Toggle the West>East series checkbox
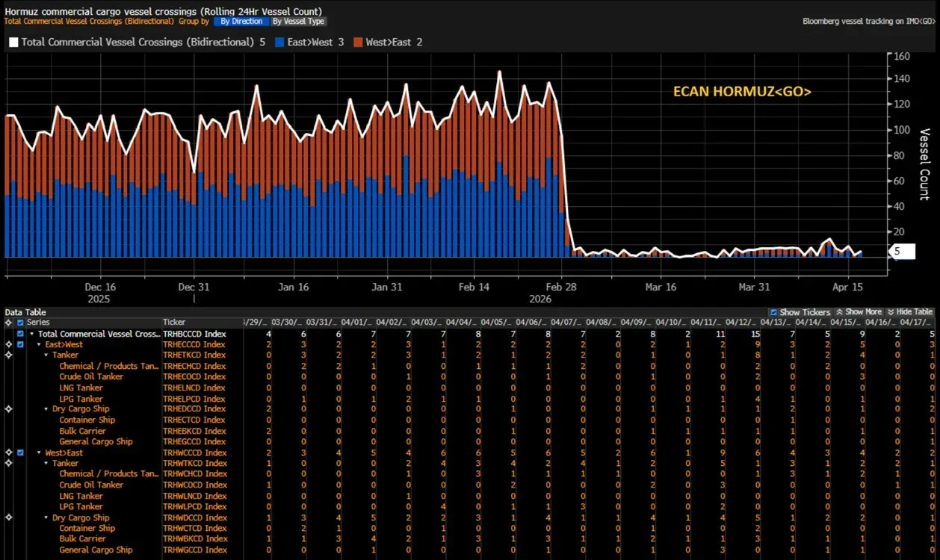Screen dimensions: 940x560 point(20,452)
